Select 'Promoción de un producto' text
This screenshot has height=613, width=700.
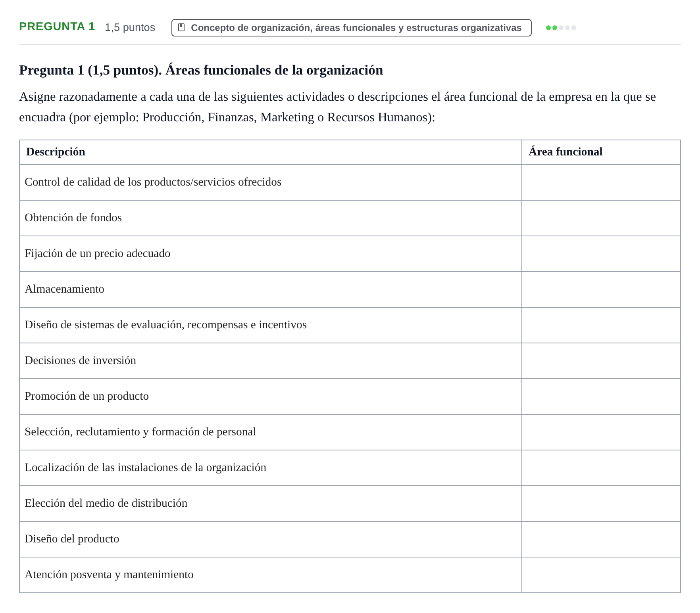pyautogui.click(x=87, y=396)
